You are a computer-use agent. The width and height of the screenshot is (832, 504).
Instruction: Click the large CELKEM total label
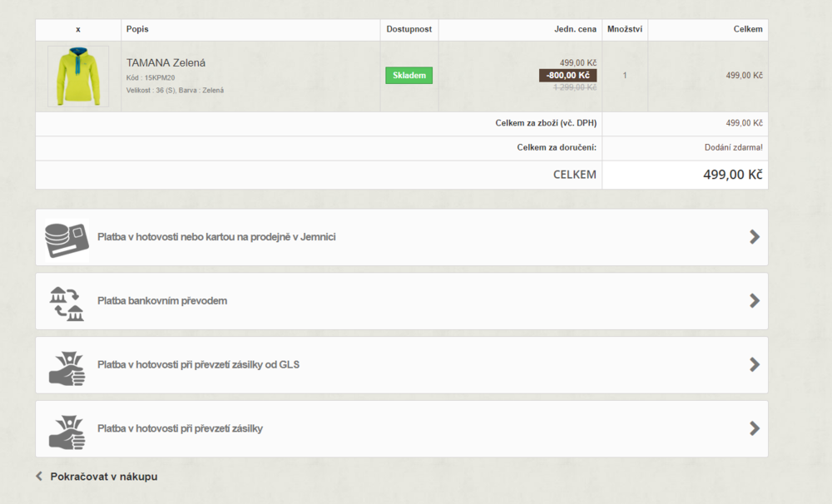pyautogui.click(x=575, y=175)
